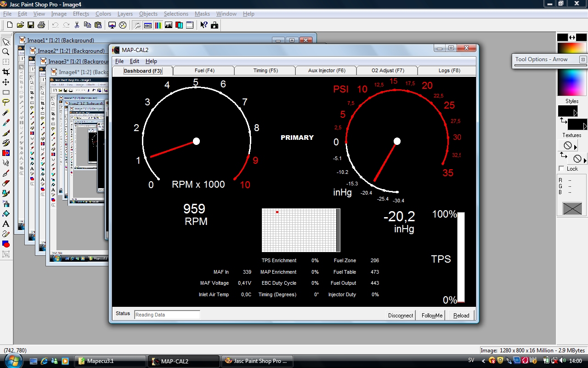588x368 pixels.
Task: Open the Layers menu in Paint Shop Pro
Action: [125, 14]
